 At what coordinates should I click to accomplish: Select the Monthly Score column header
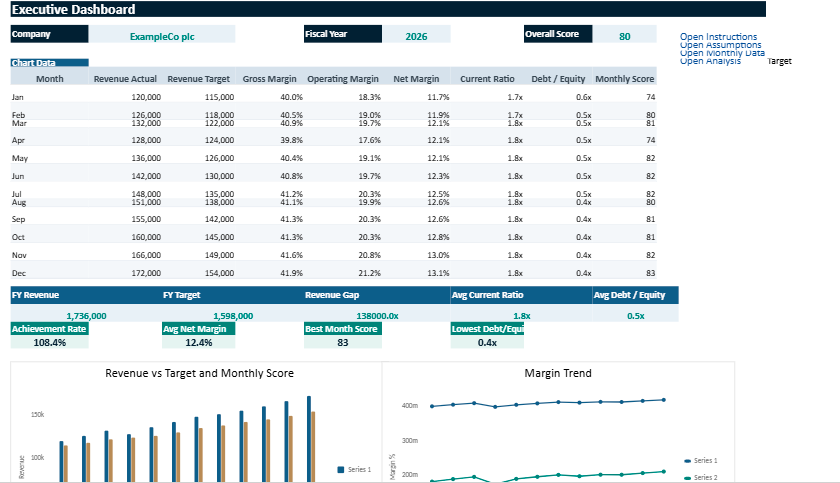coord(624,78)
